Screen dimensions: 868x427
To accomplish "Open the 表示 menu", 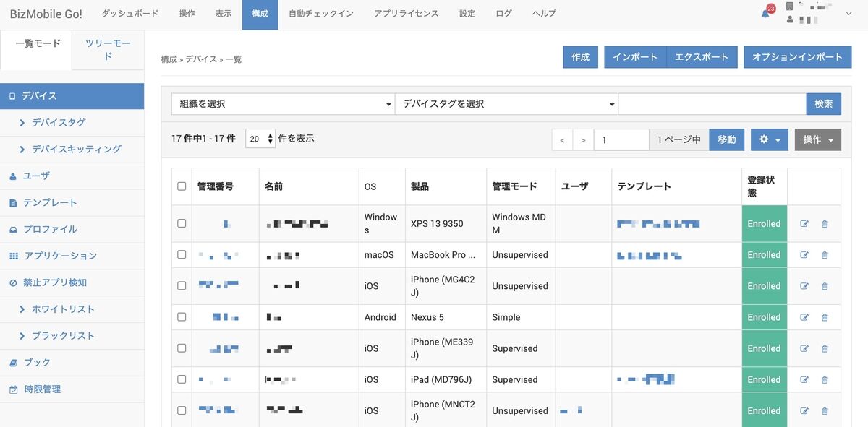I will [x=224, y=14].
